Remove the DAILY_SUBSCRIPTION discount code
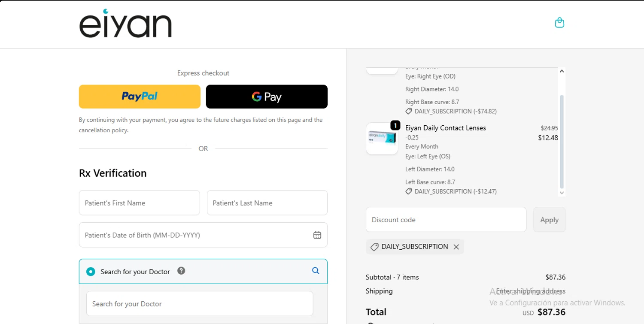The image size is (644, 324). [456, 247]
